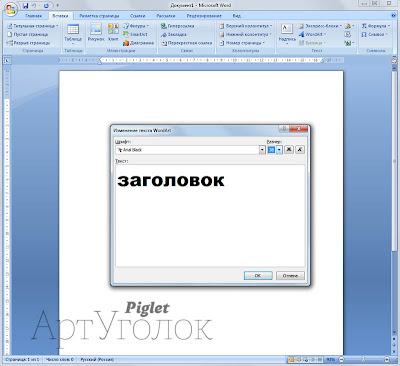Switch to the Рецензирование tab
Viewport: 400px width, 366px height.
coord(204,16)
